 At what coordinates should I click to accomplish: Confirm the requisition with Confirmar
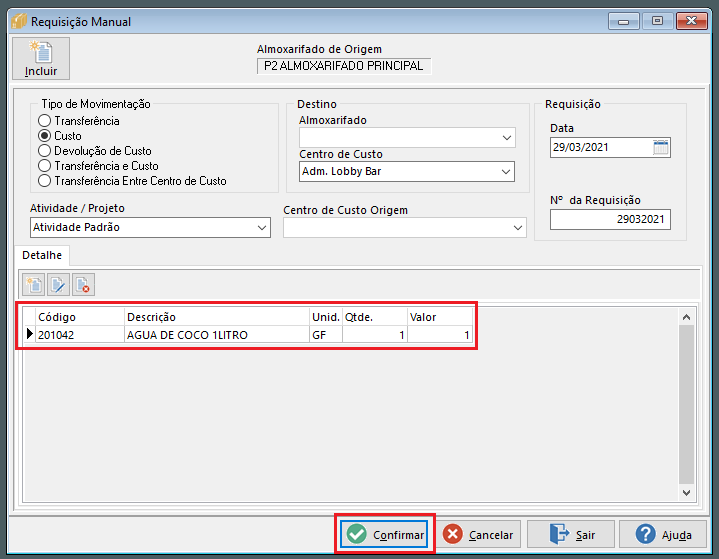[x=385, y=534]
